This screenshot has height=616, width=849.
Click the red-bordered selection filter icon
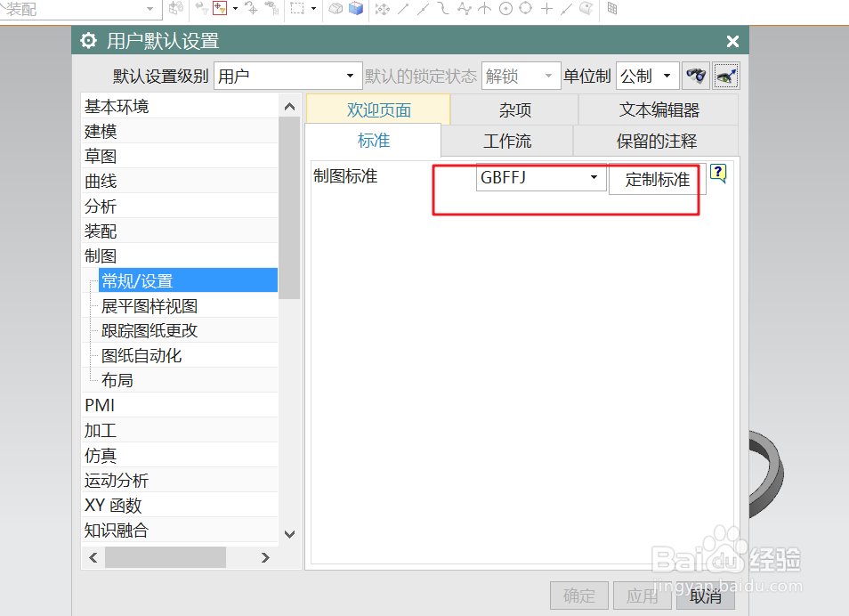[220, 8]
